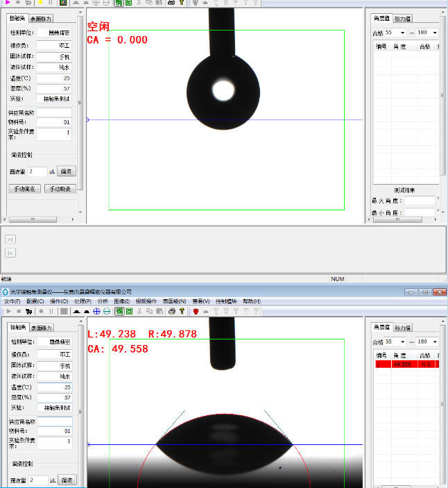This screenshot has height=488, width=448.
Task: Click the paste clipboard icon in the lower toolbar
Action: tap(160, 311)
